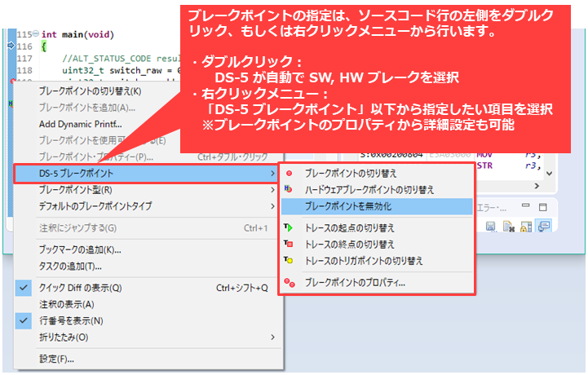Expand Folding (O) submenu arrow

(272, 337)
